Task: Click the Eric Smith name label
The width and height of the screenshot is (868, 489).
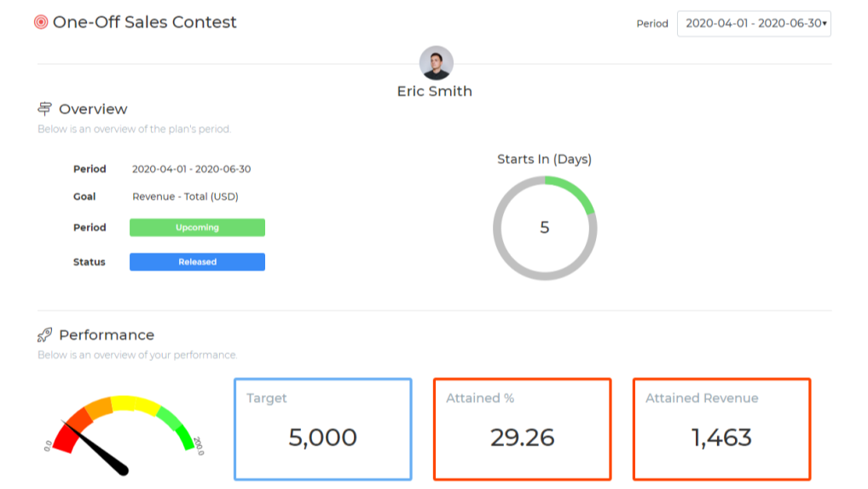Action: click(435, 91)
